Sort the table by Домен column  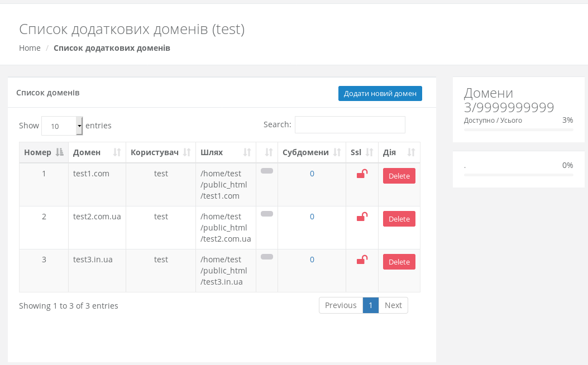97,152
